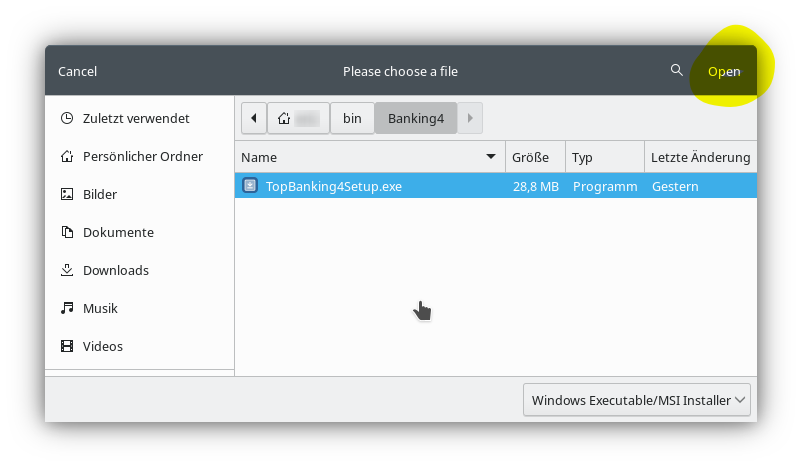This screenshot has width=802, height=467.
Task: Toggle sort order via Name column arrow
Action: pos(491,157)
